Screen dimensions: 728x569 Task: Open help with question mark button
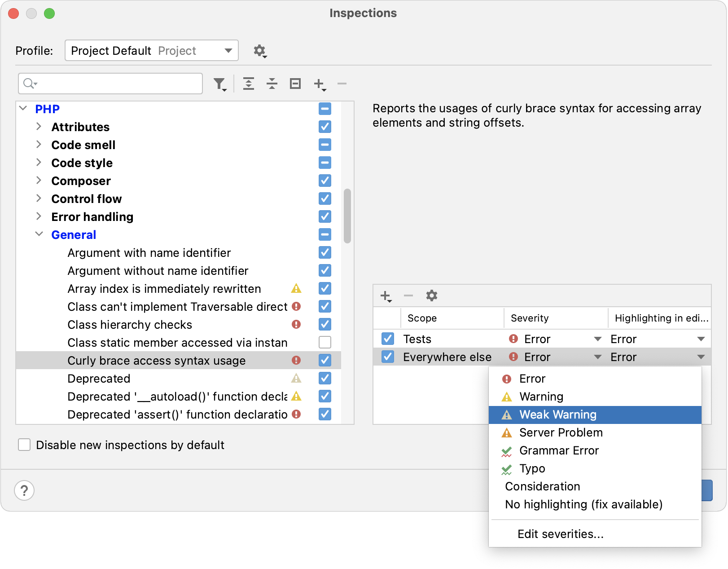click(24, 490)
